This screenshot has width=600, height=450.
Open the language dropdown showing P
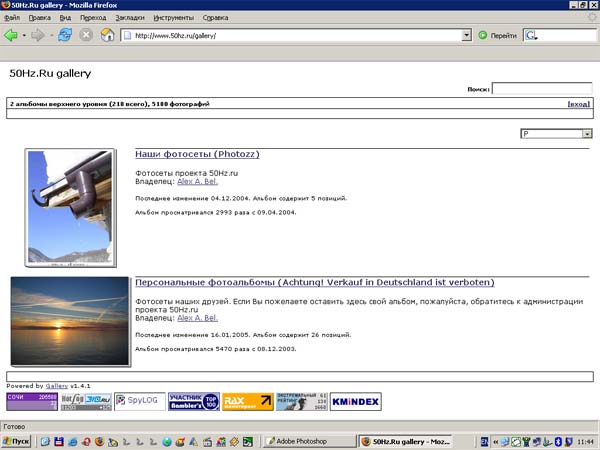556,134
